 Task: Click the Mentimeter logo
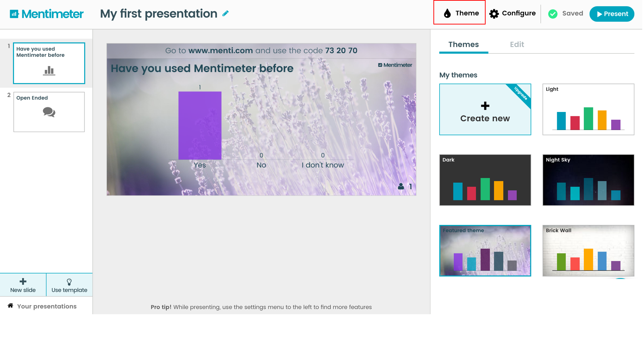(46, 14)
